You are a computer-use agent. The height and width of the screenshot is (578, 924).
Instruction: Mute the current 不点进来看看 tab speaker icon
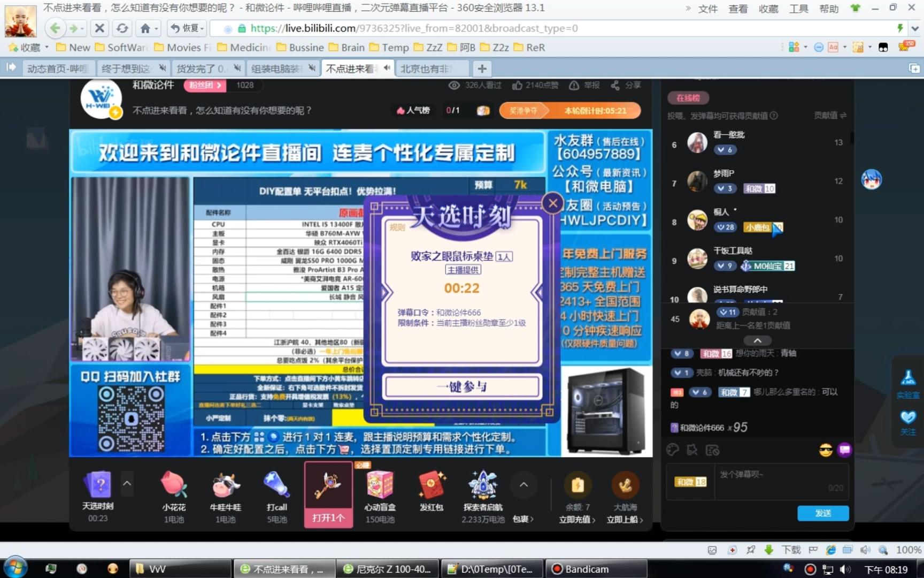(x=387, y=68)
